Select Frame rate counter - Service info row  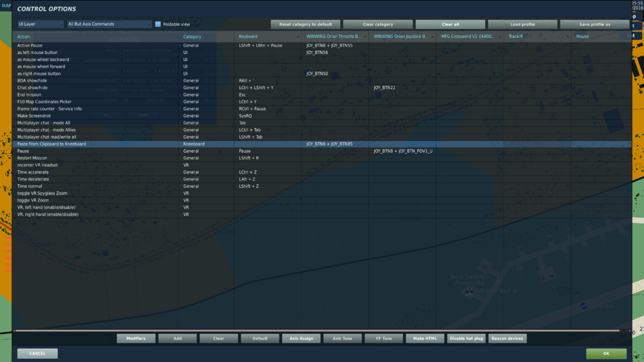click(321, 109)
